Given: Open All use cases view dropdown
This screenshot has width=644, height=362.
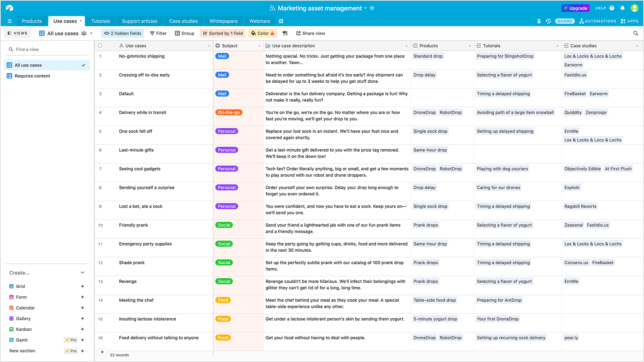Looking at the screenshot, I should (x=91, y=33).
